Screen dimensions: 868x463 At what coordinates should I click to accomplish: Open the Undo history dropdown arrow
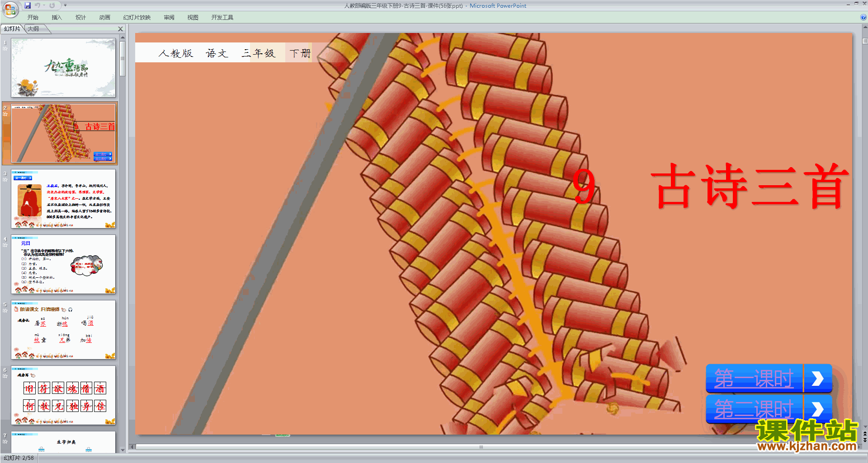44,5
